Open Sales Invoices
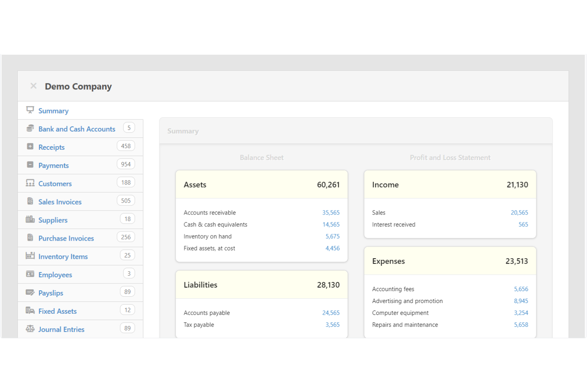This screenshot has height=392, width=588. point(60,202)
